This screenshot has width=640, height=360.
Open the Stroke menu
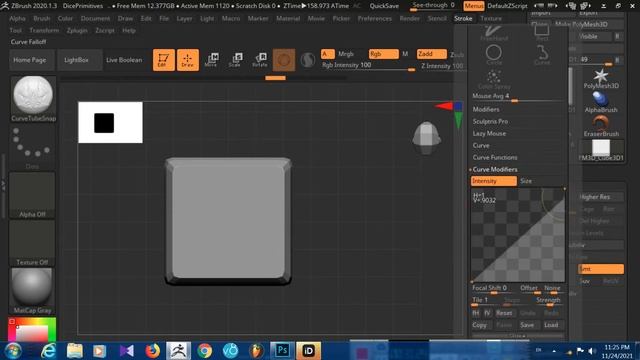(x=463, y=18)
